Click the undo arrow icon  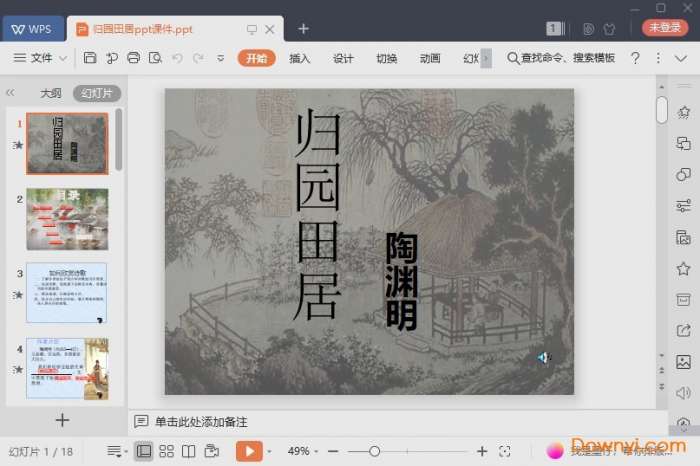click(177, 58)
